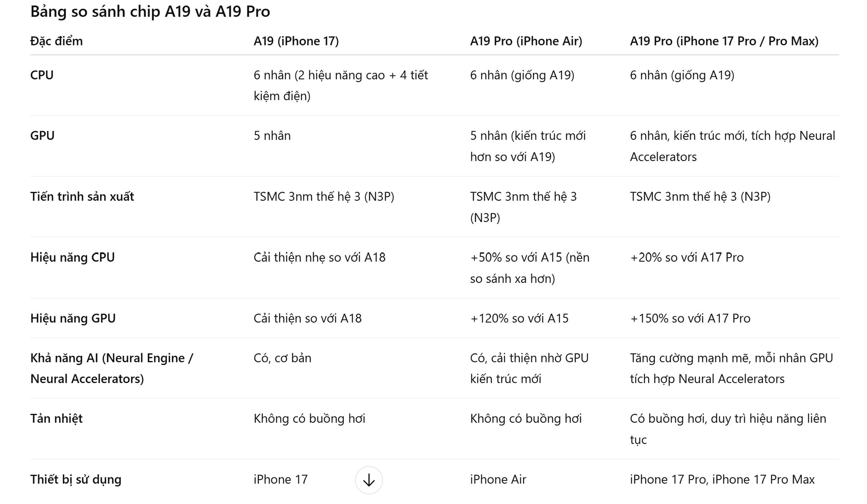Screen dimensions: 867x504
Task: Click the '+150% so với A17 Pro' cell
Action: tap(690, 318)
